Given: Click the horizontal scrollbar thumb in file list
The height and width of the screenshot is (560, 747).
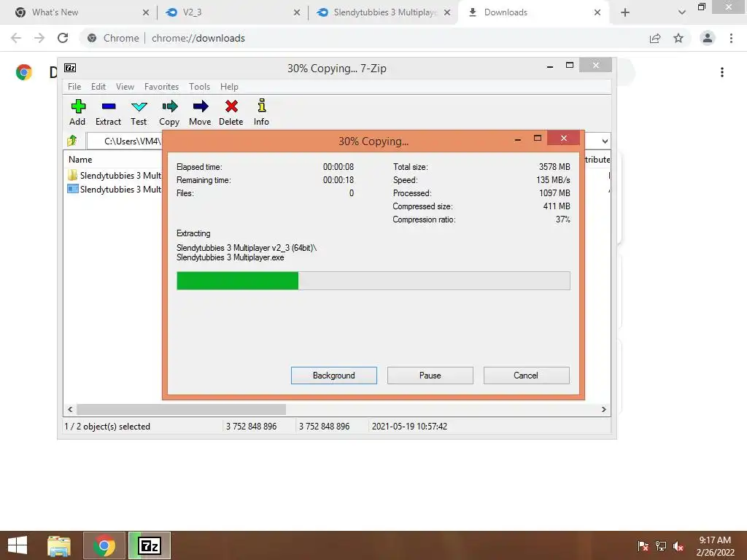Looking at the screenshot, I should click(182, 409).
